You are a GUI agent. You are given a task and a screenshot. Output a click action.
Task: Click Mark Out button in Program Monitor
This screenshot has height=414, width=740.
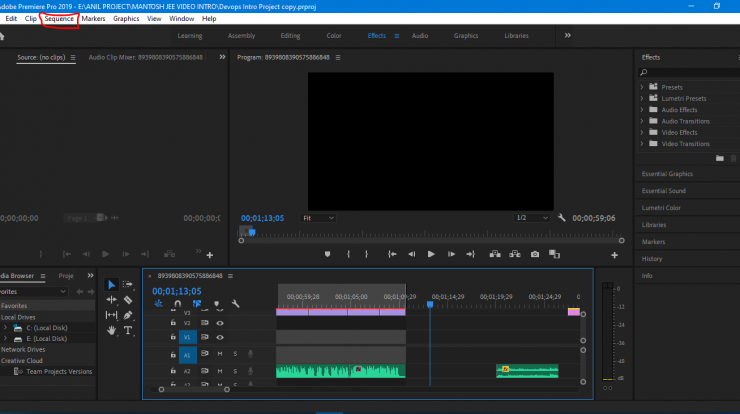pos(366,254)
